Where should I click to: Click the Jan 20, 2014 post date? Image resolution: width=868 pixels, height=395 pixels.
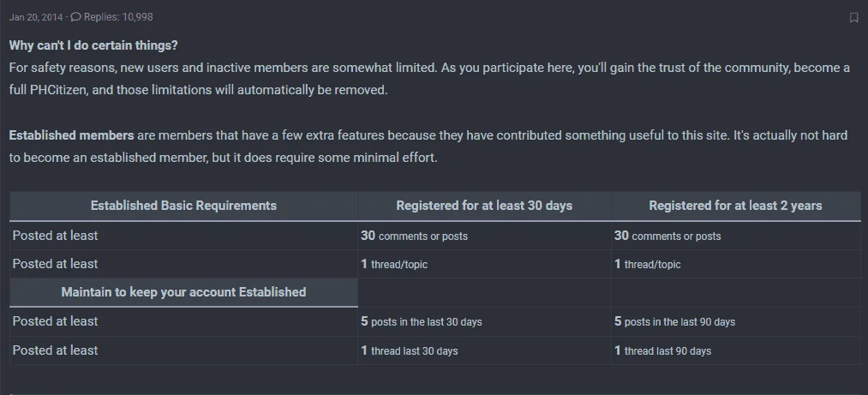pyautogui.click(x=36, y=17)
